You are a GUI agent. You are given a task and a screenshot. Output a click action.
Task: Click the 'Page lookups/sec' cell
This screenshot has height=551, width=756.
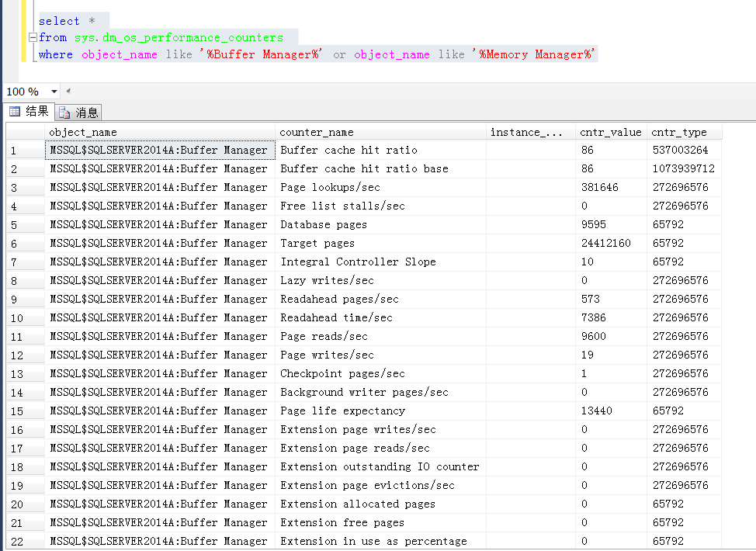pos(381,188)
